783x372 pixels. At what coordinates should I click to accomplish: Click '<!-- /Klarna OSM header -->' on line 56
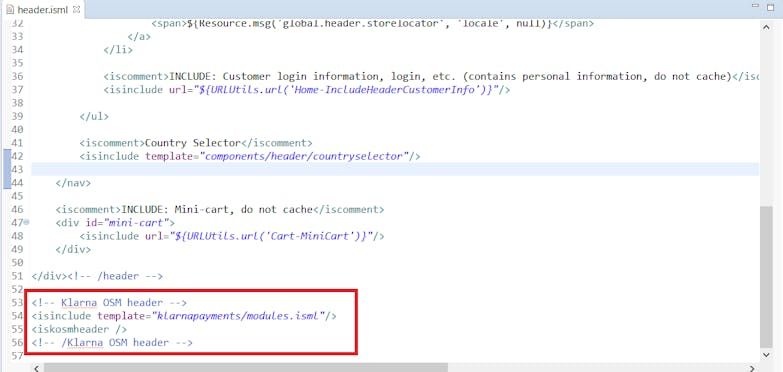[x=112, y=342]
